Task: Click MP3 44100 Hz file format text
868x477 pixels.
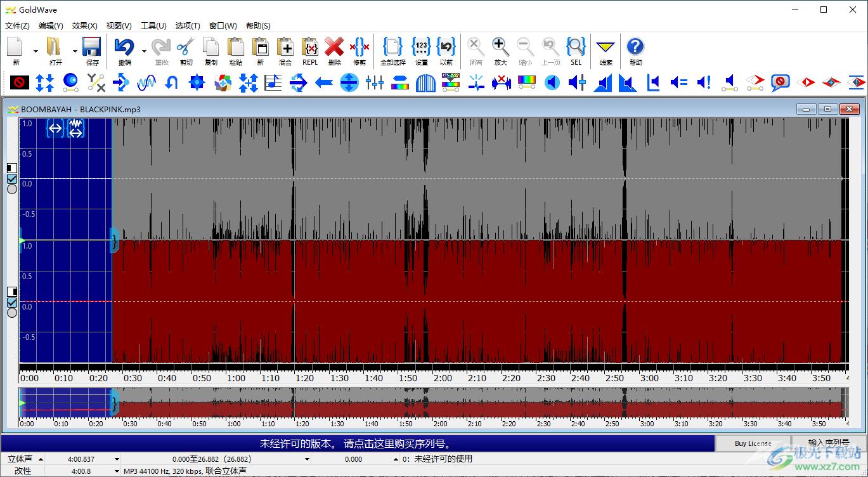Action: coord(185,471)
